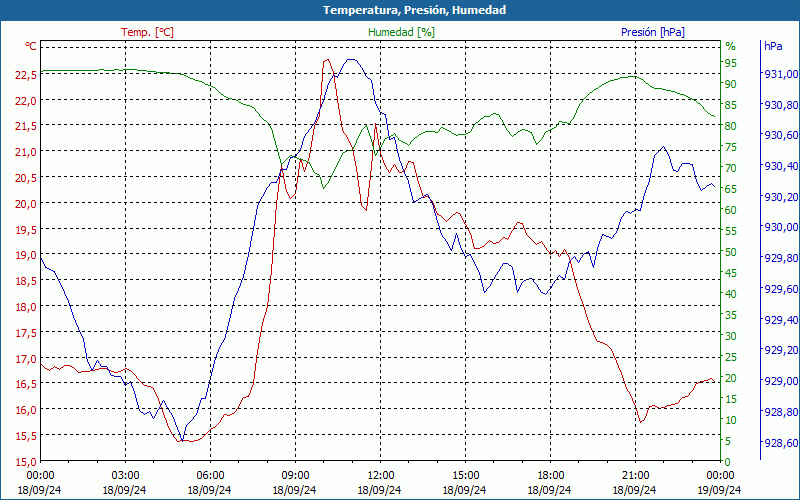Click the '25' humidity axis value

point(731,357)
